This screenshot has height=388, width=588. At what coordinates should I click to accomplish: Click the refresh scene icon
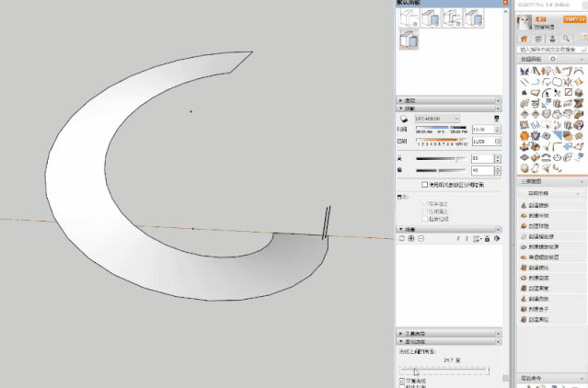tap(402, 238)
